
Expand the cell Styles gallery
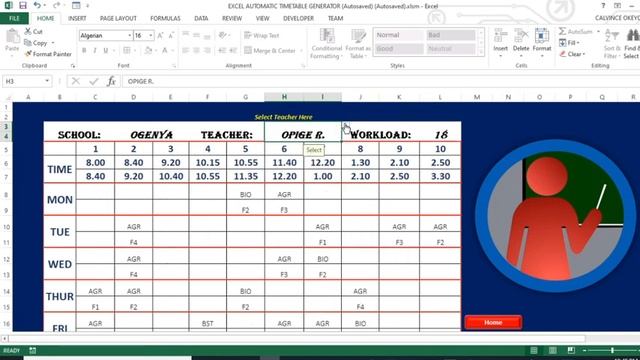pyautogui.click(x=481, y=52)
